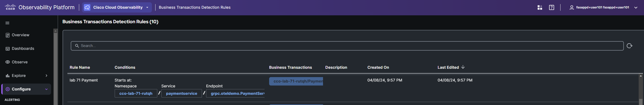The height and width of the screenshot is (105, 644).
Task: Expand the user account menu chevron
Action: pyautogui.click(x=636, y=7)
